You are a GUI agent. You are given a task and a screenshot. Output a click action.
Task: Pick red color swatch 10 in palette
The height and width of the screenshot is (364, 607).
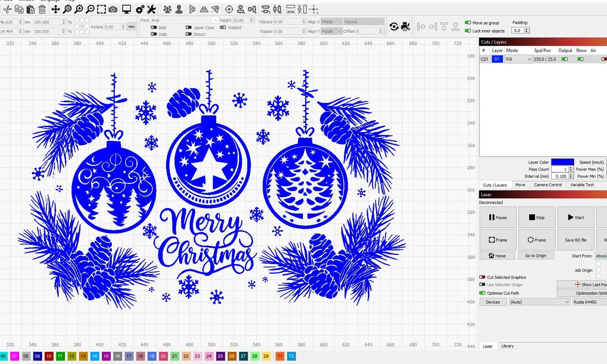[48, 356]
